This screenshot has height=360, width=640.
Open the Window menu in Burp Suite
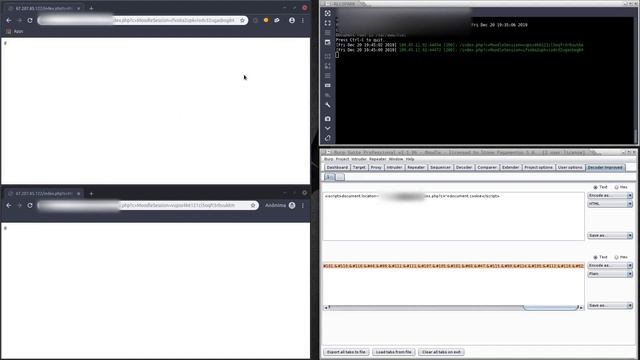[396, 159]
